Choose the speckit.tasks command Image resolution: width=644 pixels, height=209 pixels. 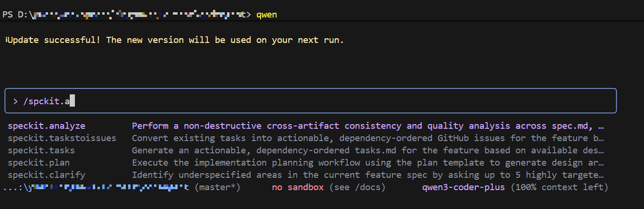click(41, 150)
